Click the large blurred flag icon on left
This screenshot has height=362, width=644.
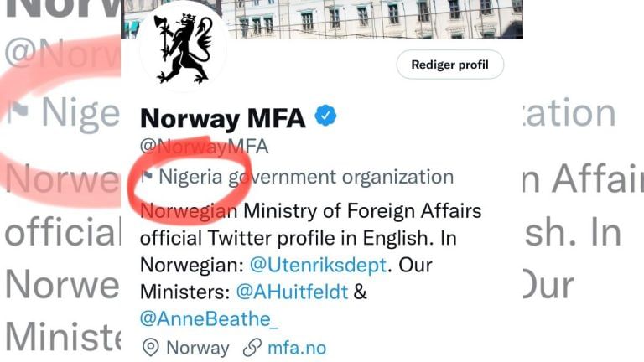tap(17, 112)
